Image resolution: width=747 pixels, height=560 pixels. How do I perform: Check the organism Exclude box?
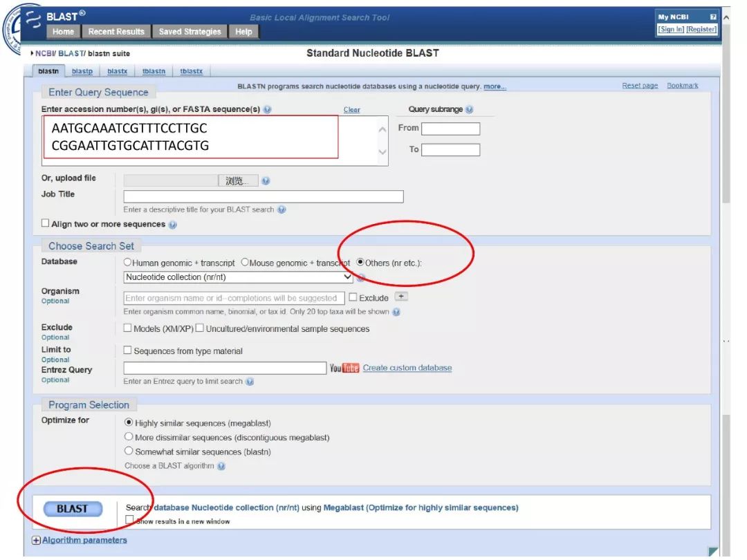click(x=353, y=297)
